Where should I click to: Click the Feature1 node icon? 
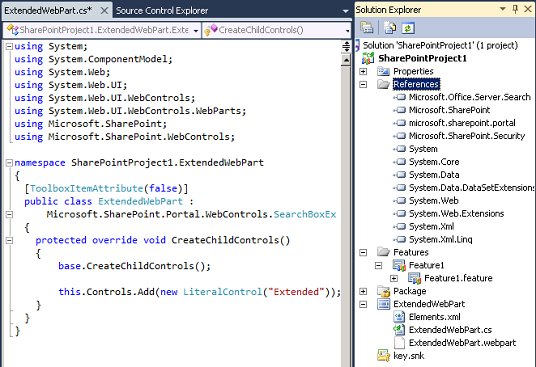[x=399, y=266]
